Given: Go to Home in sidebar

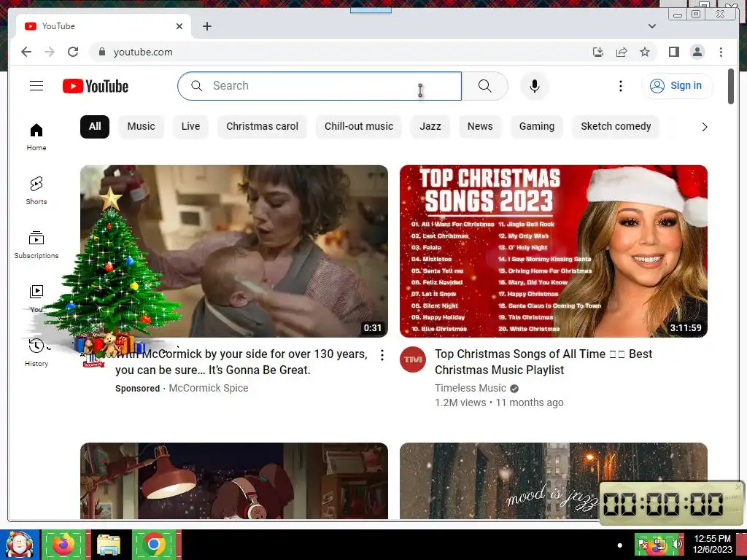Looking at the screenshot, I should 36,137.
